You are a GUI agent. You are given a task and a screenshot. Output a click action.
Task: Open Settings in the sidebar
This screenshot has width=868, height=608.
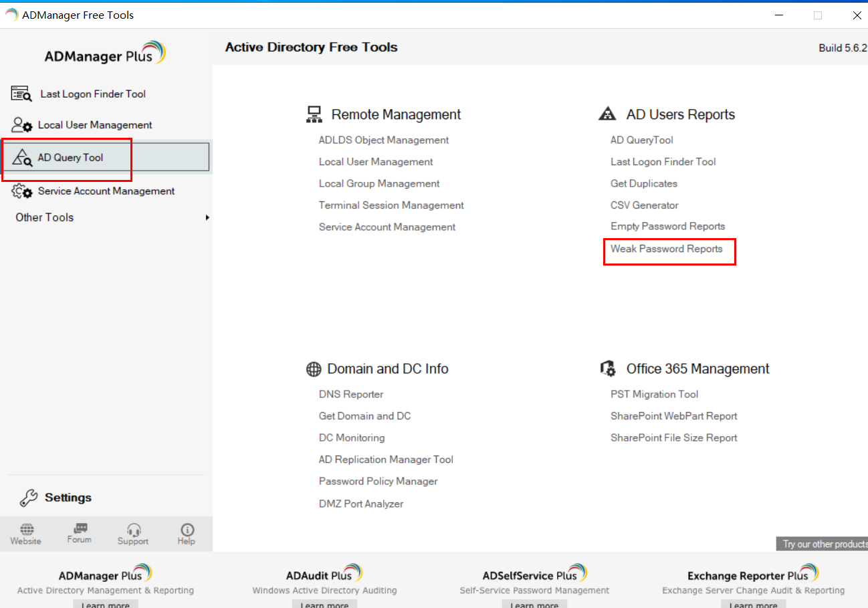coord(68,498)
